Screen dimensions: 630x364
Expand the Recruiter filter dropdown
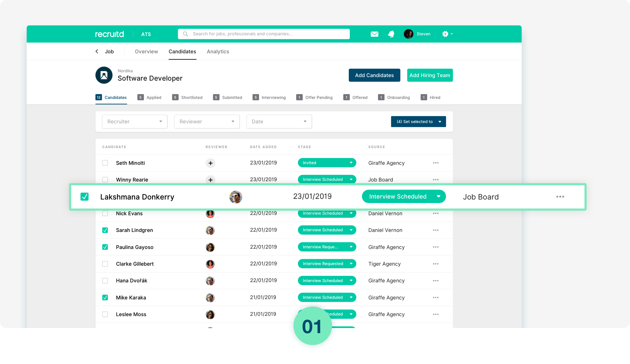pos(135,121)
